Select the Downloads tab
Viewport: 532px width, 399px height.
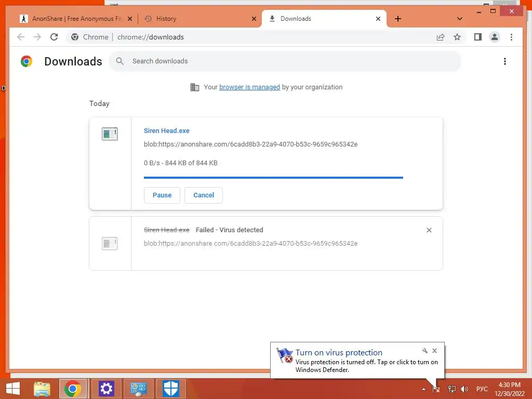(x=324, y=19)
